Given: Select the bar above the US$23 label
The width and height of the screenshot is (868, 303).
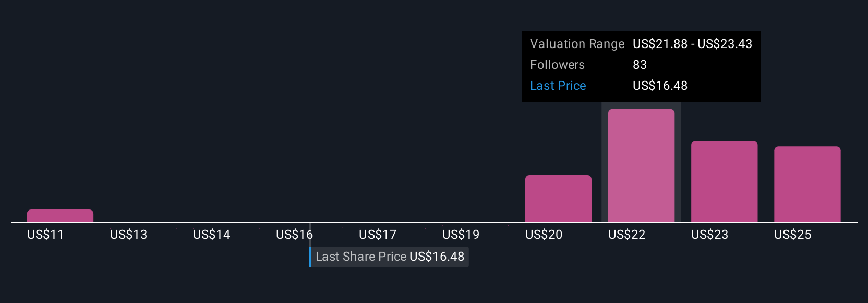Looking at the screenshot, I should [x=724, y=181].
